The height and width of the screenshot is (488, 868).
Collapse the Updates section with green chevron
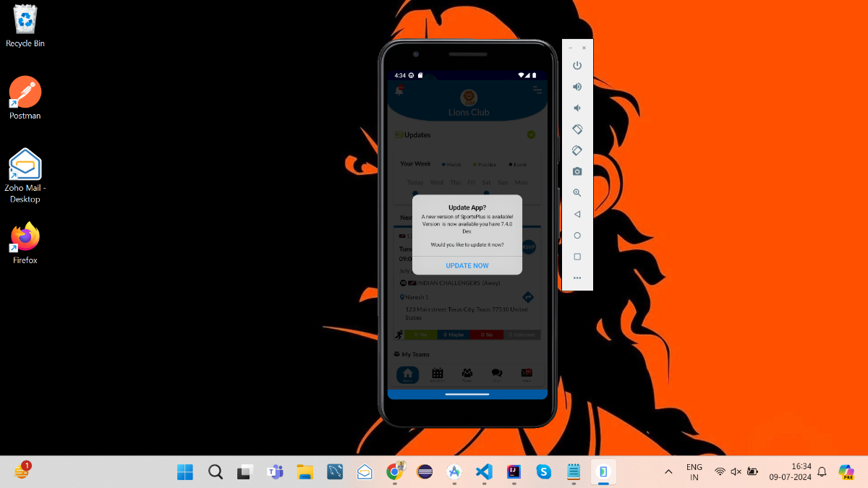[x=531, y=134]
